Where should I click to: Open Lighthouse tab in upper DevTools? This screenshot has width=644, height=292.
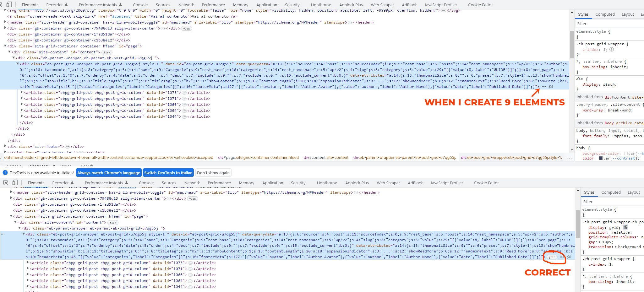(x=321, y=5)
